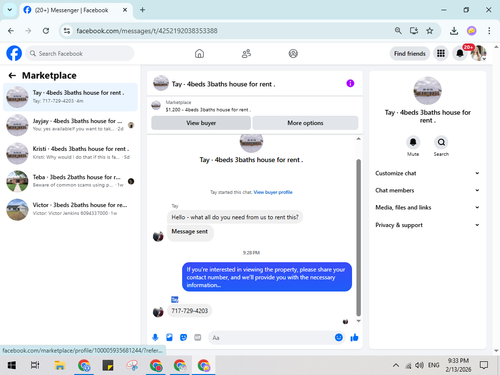Open the large listing thumbnail in right panel
Screen dimensions: 500x375
[427, 91]
